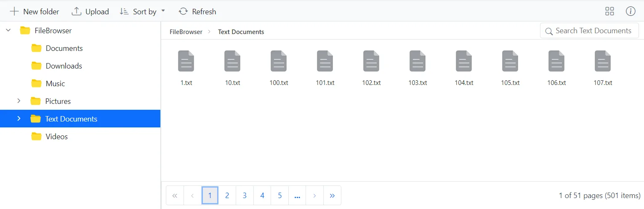The width and height of the screenshot is (644, 209).
Task: Expand the Pictures folder node
Action: (x=19, y=101)
